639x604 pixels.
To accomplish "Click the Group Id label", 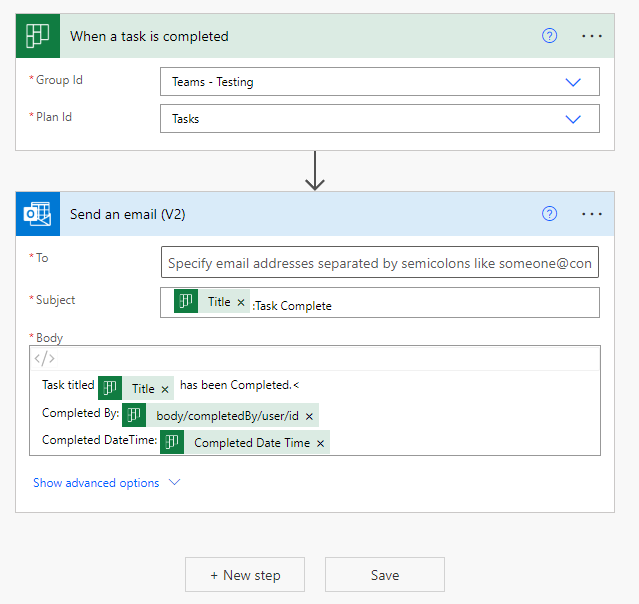I will click(59, 80).
